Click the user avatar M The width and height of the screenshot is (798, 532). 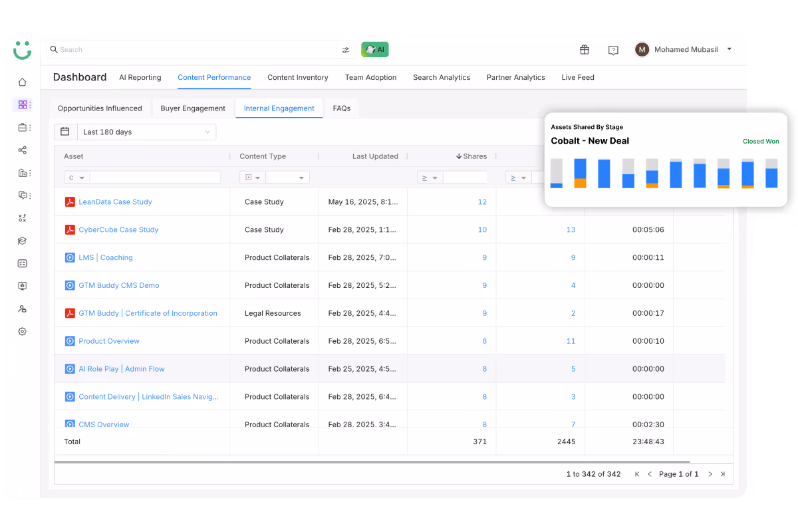point(642,49)
